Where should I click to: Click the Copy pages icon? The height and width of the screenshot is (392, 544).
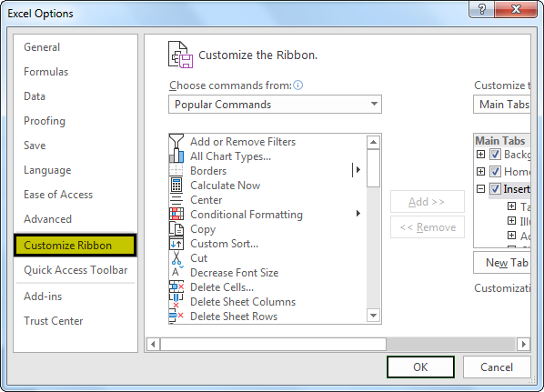(176, 229)
